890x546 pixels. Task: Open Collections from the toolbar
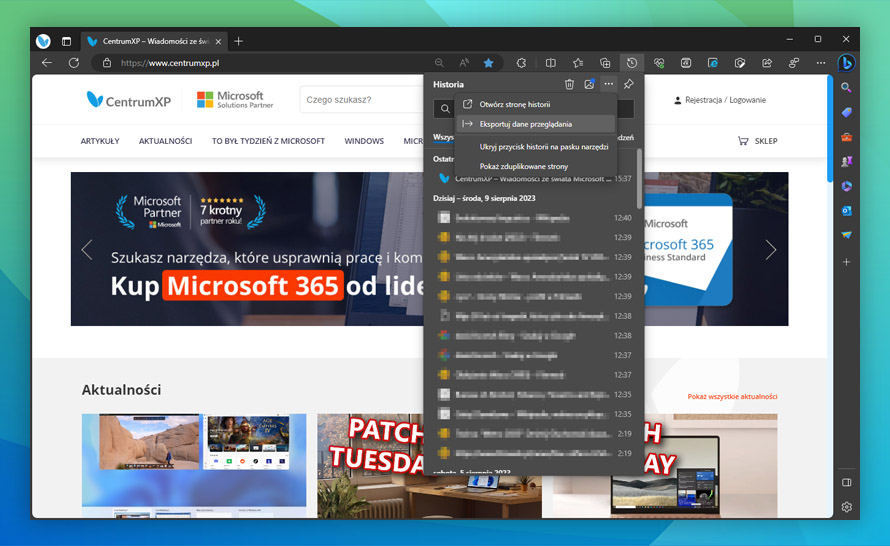click(x=605, y=63)
